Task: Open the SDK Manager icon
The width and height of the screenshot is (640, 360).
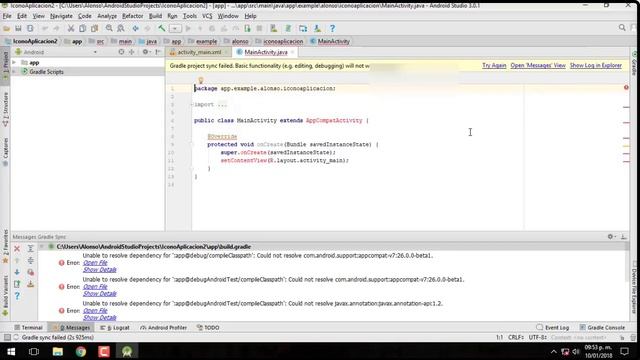Action: coord(318,29)
